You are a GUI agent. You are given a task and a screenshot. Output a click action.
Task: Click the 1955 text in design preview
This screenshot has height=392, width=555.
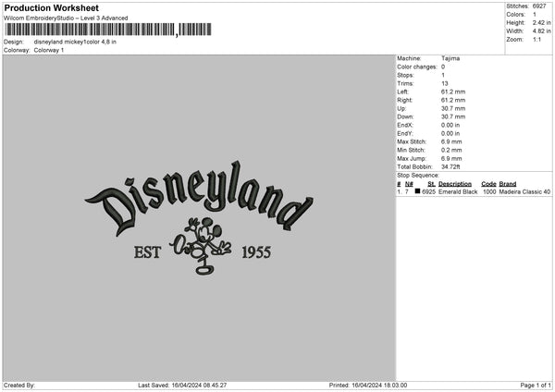(256, 252)
